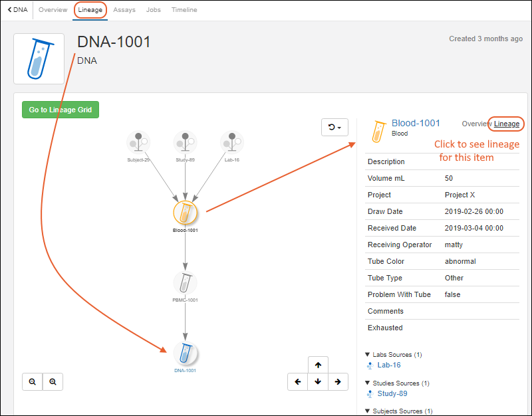Select the Lab-16 node in lineage graph
This screenshot has width=532, height=416.
point(231,142)
